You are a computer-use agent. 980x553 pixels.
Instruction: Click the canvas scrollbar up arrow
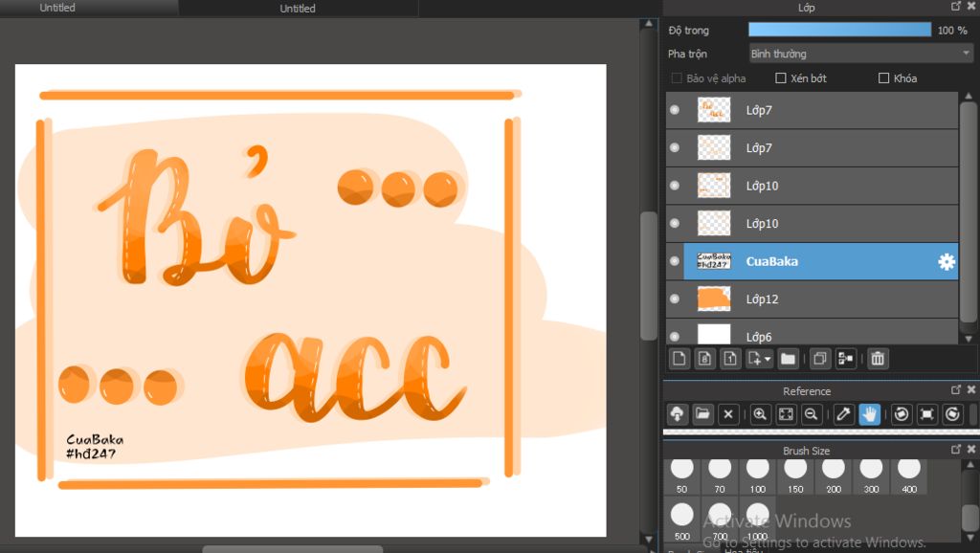(649, 24)
